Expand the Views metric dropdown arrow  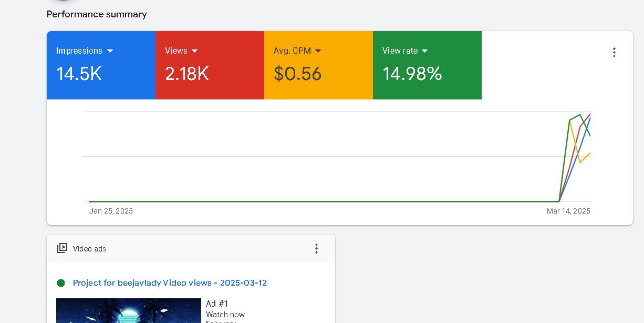coord(194,51)
